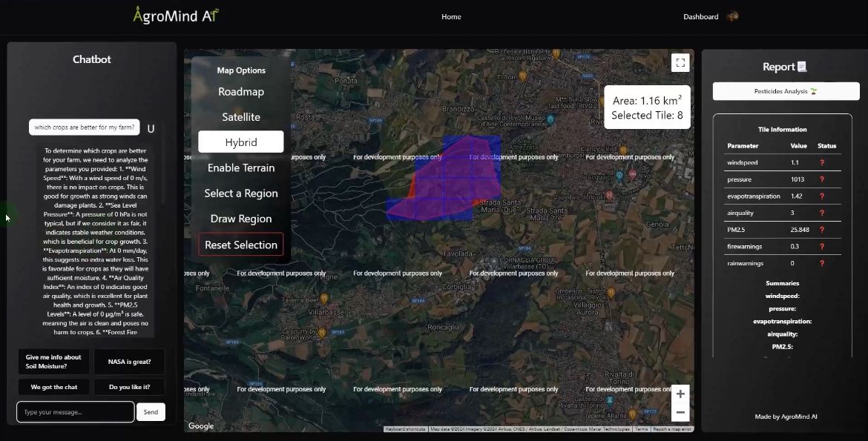Click the Cornaglia Group map marker

[x=494, y=261]
